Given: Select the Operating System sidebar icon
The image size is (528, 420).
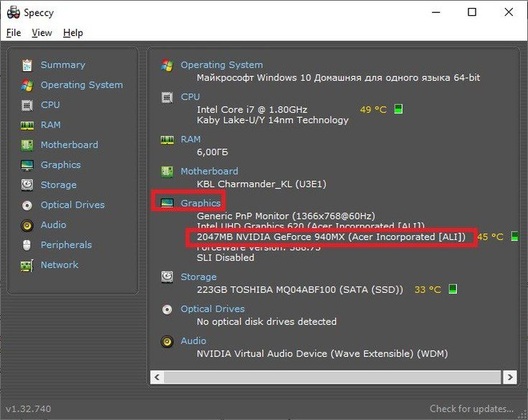Looking at the screenshot, I should (27, 85).
